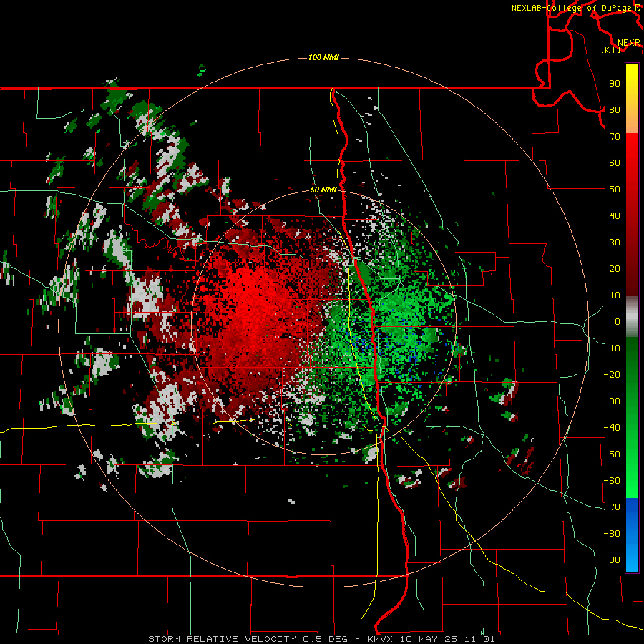Click the "-50" scale label
Image resolution: width=644 pixels, height=644 pixels.
(612, 454)
